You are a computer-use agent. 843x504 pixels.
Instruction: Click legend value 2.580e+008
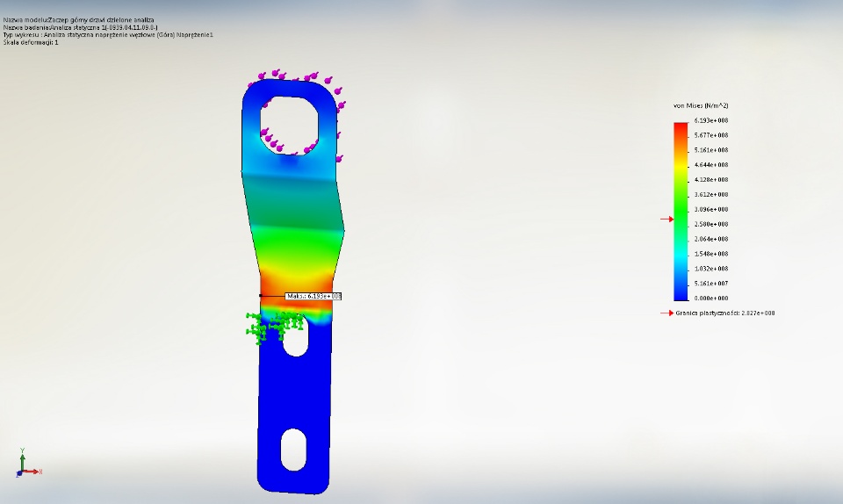pyautogui.click(x=710, y=224)
